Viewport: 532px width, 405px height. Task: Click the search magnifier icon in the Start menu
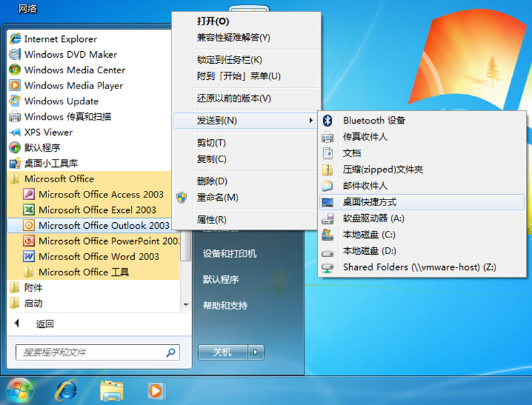171,352
